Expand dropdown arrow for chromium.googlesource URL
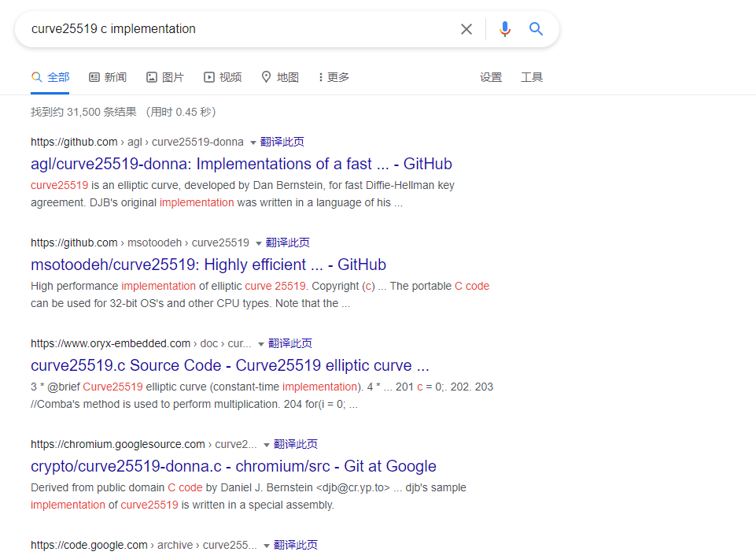756x559 pixels. click(266, 445)
